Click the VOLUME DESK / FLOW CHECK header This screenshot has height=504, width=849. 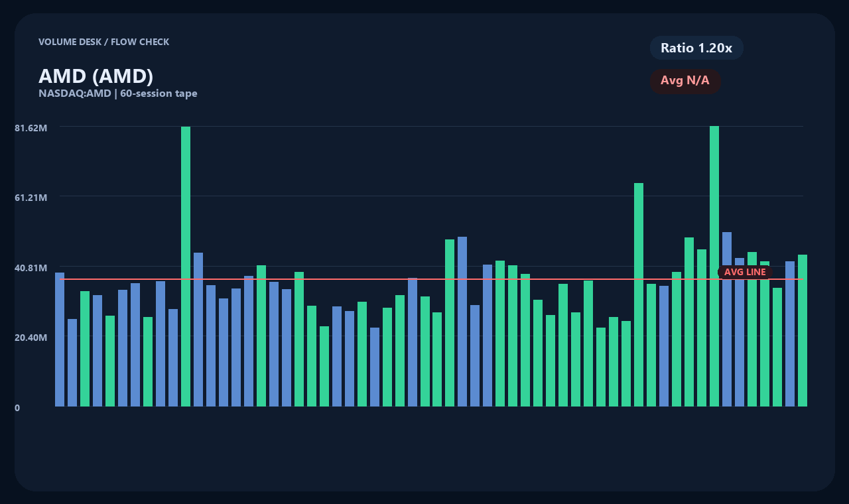pos(104,42)
